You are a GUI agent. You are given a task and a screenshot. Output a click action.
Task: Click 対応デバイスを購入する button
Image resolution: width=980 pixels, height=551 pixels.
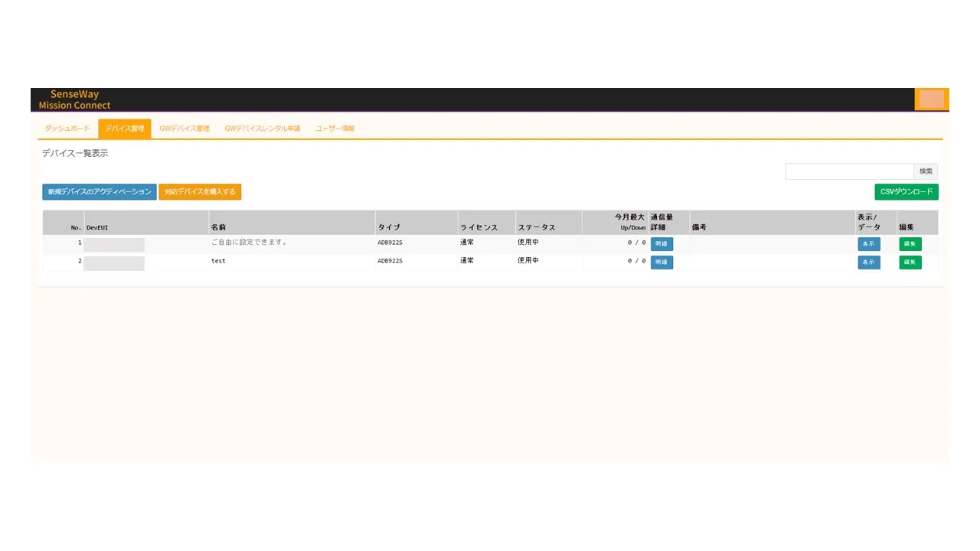click(200, 192)
